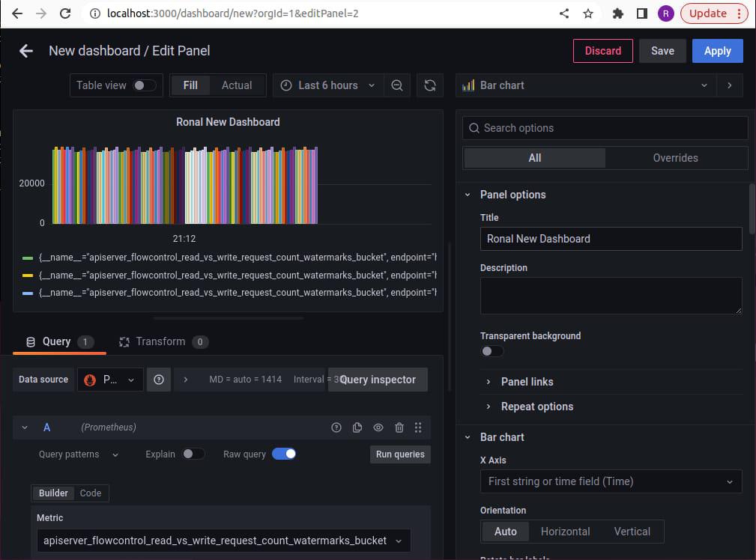Click the Chrome Update button
756x560 pixels.
point(714,13)
